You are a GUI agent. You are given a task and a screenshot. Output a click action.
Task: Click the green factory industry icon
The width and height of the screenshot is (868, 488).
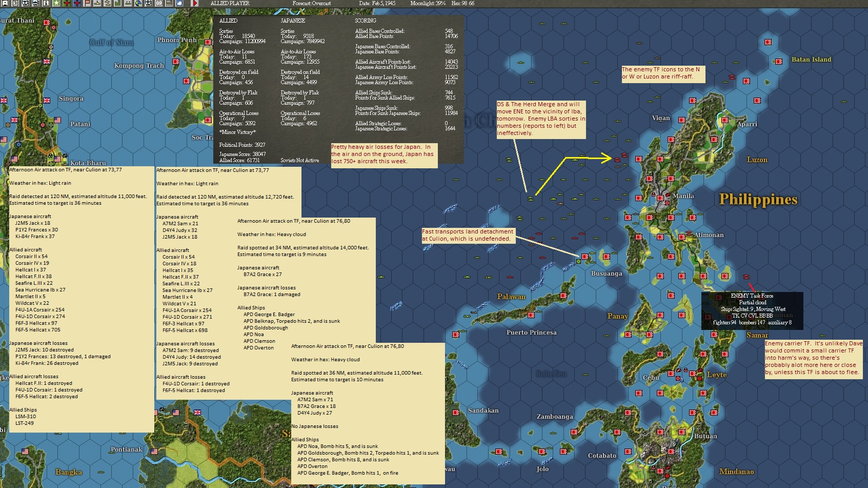pyautogui.click(x=118, y=3)
